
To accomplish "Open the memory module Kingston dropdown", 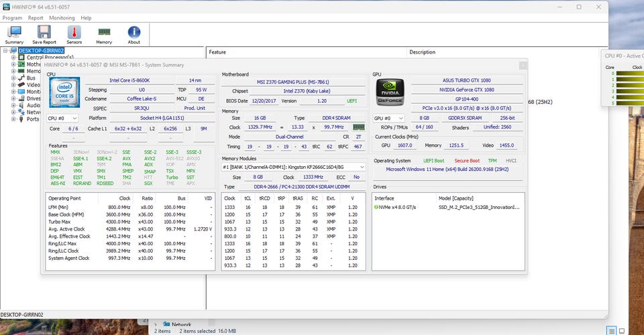I will (x=293, y=167).
